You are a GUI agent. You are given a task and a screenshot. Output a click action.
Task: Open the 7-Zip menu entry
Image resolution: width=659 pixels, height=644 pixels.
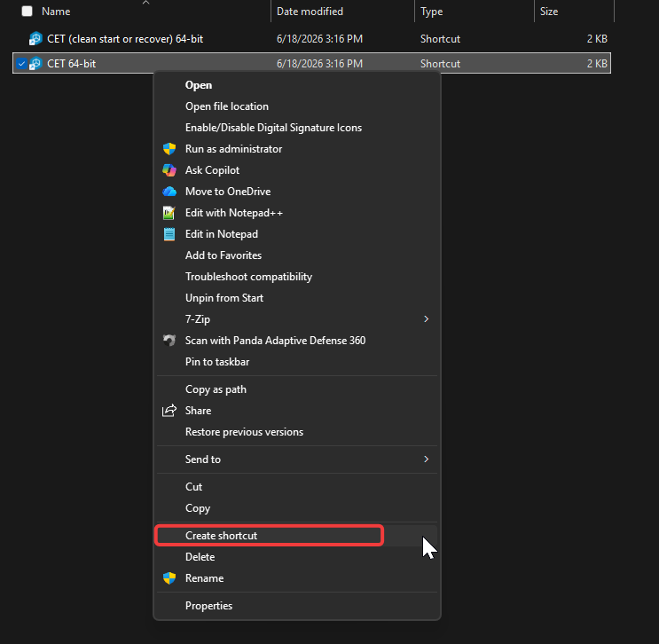click(198, 319)
